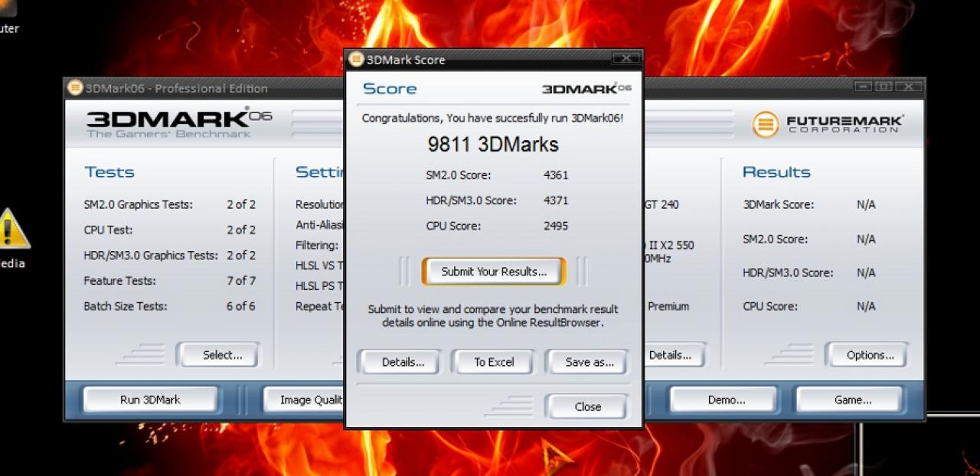Submit your results online
The height and width of the screenshot is (476, 980).
tap(494, 272)
